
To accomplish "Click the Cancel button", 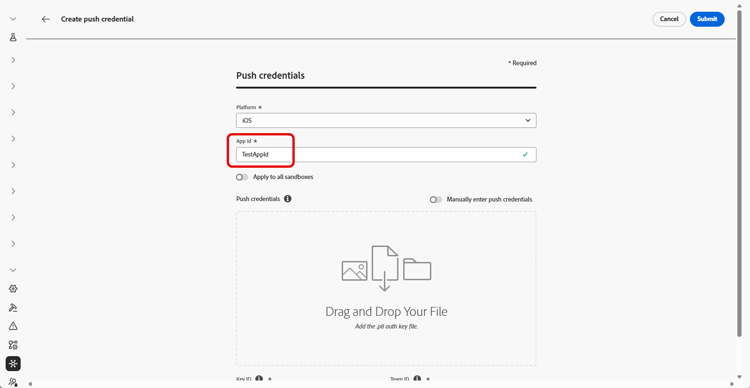I will pos(669,19).
